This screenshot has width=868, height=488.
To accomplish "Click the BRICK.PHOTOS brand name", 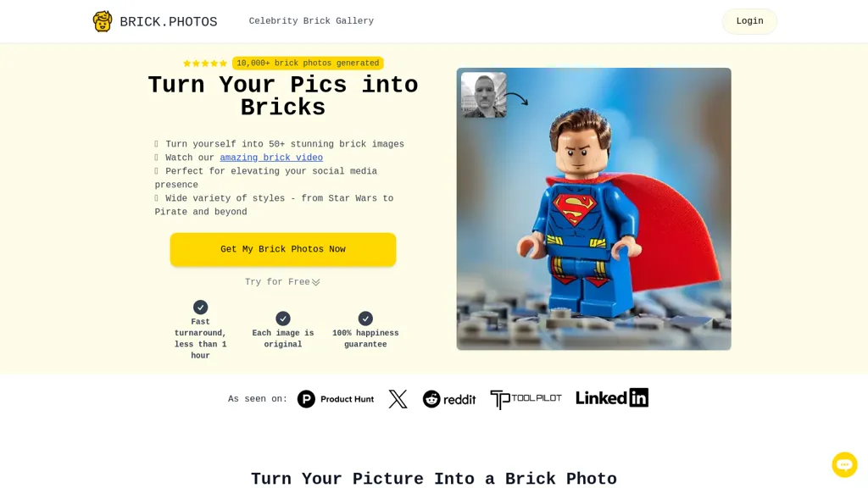I will coord(169,22).
